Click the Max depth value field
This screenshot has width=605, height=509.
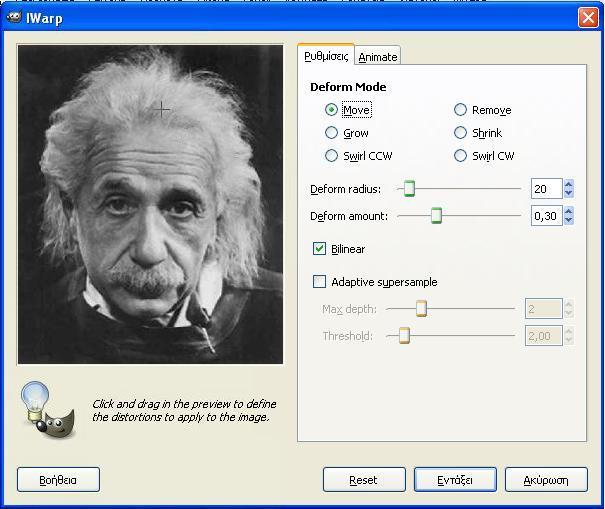(x=543, y=309)
